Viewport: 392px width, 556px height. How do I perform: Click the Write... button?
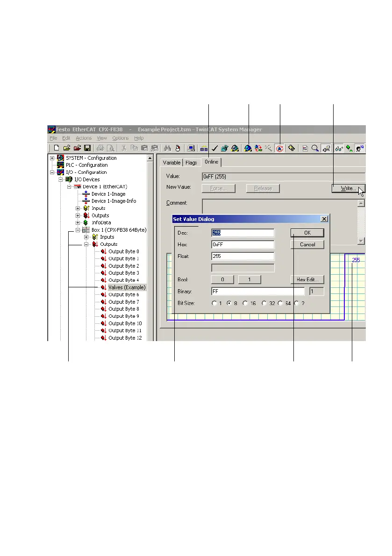[x=348, y=188]
